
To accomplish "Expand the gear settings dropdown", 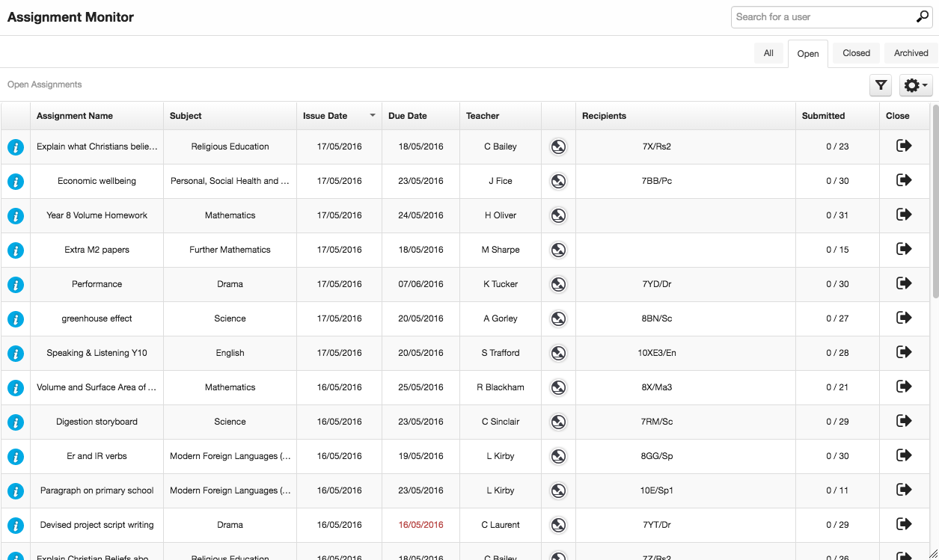I will (916, 85).
